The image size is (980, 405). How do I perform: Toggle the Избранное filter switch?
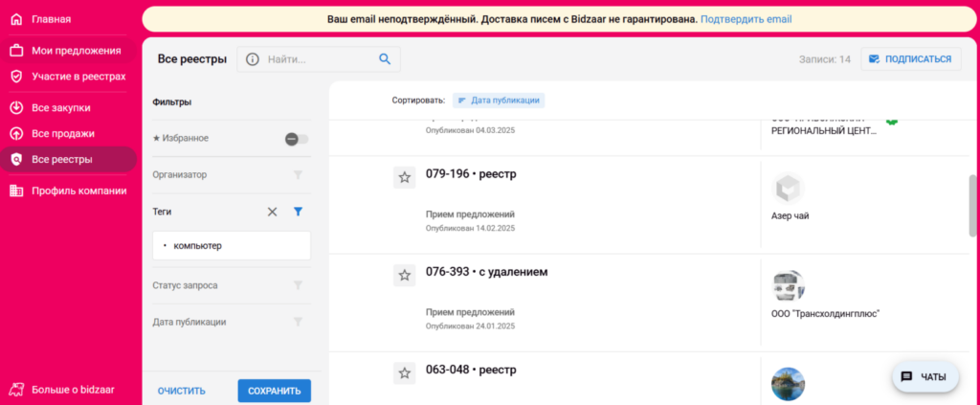pyautogui.click(x=296, y=139)
